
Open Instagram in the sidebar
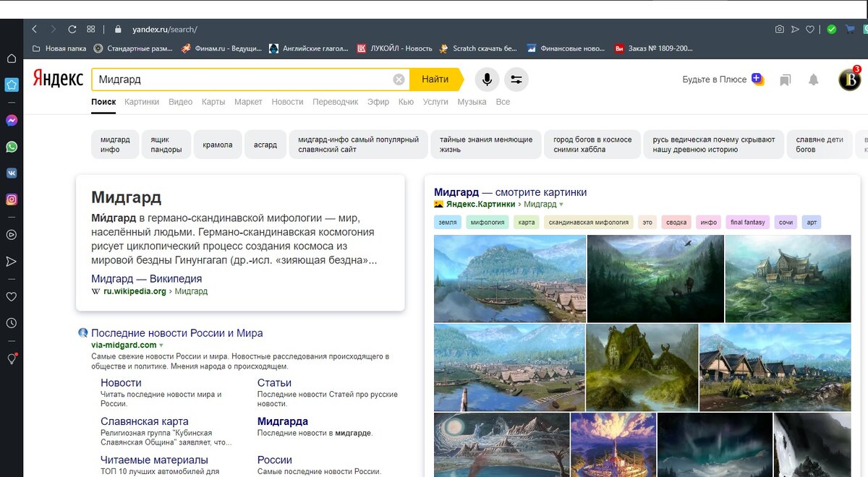pyautogui.click(x=12, y=199)
